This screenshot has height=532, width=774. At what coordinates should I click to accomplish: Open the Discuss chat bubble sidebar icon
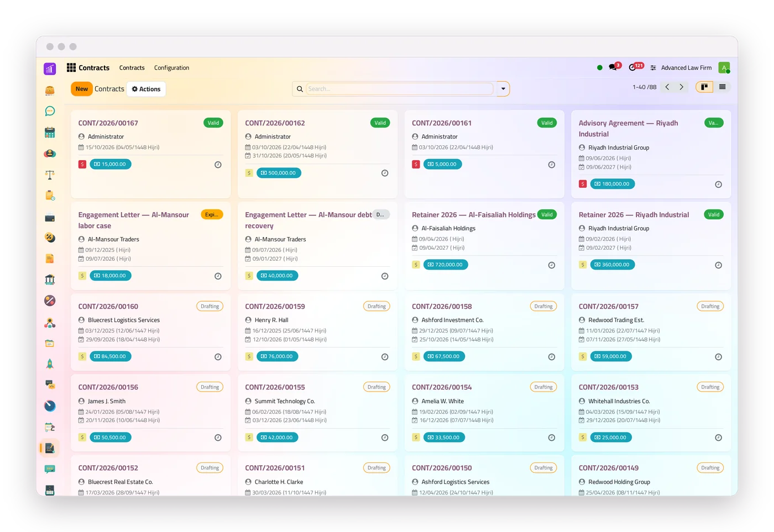(50, 111)
